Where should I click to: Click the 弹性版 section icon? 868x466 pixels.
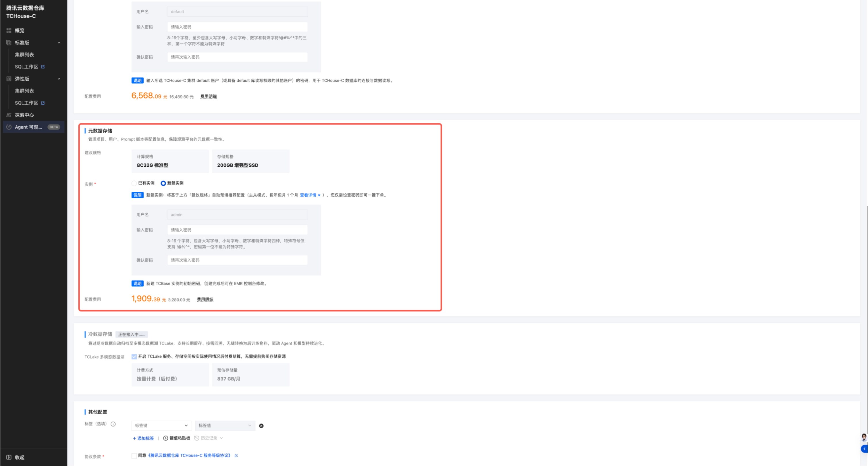click(9, 79)
